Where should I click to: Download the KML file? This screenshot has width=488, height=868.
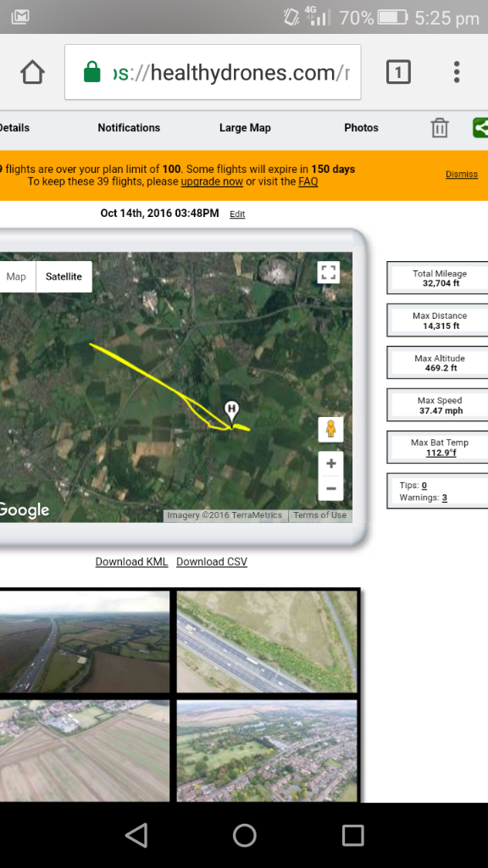pyautogui.click(x=131, y=561)
